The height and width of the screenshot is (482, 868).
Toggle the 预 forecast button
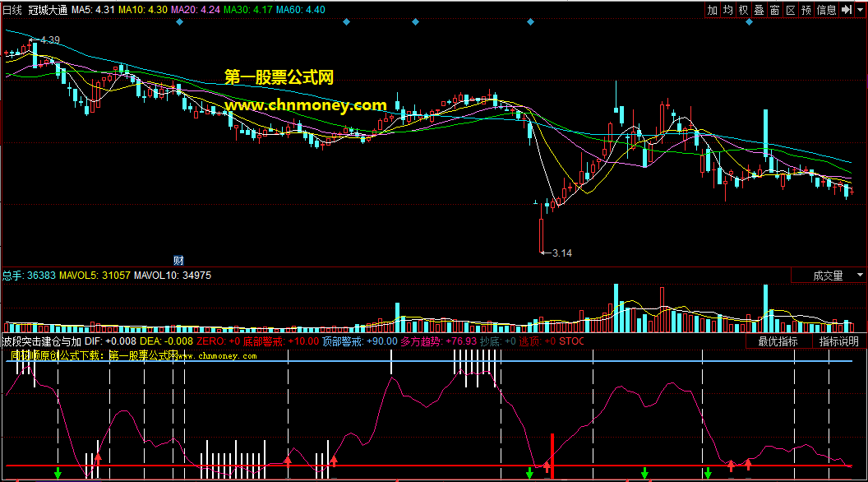[806, 10]
